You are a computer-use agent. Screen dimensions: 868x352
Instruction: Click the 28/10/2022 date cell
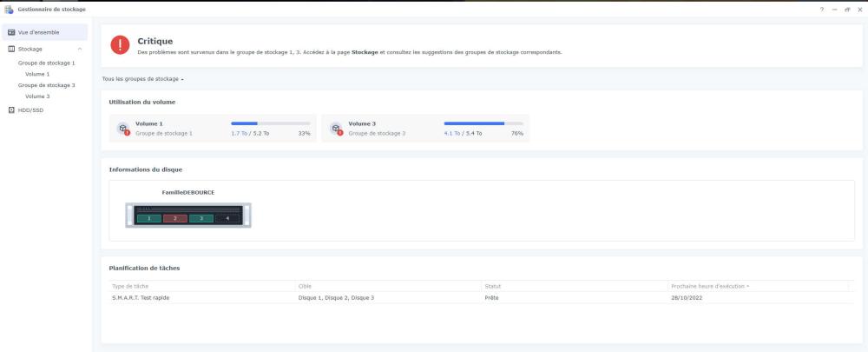tap(687, 297)
